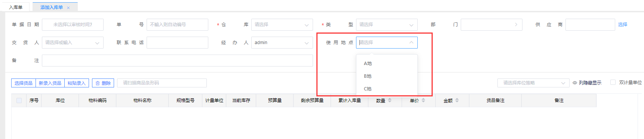Sort by the 数量 column arrows
Image resolution: width=644 pixels, height=139 pixels.
[x=390, y=101]
